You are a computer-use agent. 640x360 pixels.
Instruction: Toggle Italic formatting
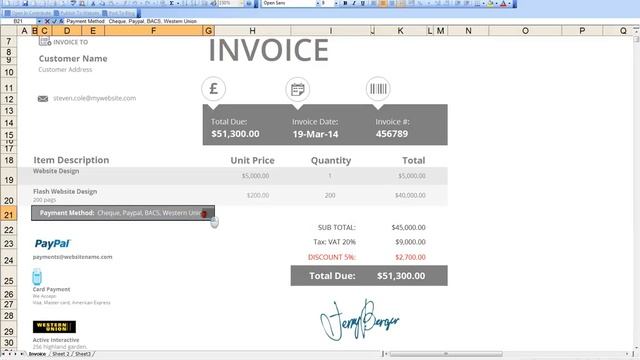tap(354, 3)
